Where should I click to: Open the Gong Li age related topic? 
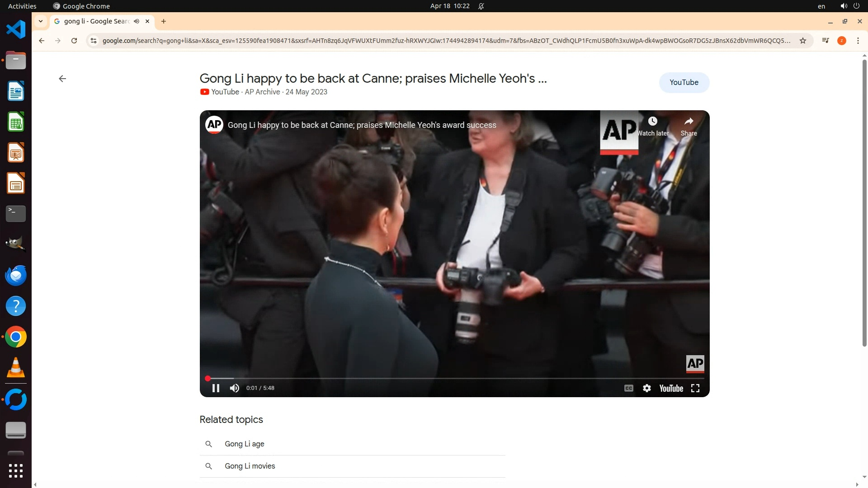click(245, 444)
